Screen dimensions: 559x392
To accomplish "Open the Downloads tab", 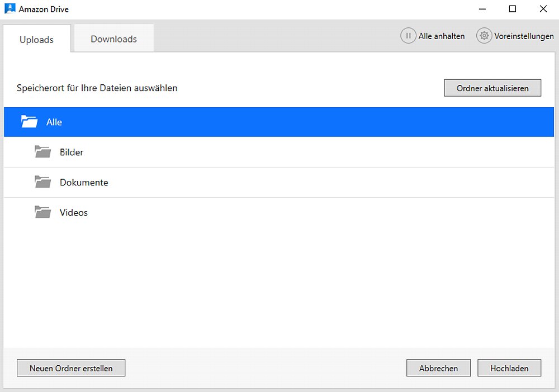I will click(x=113, y=39).
